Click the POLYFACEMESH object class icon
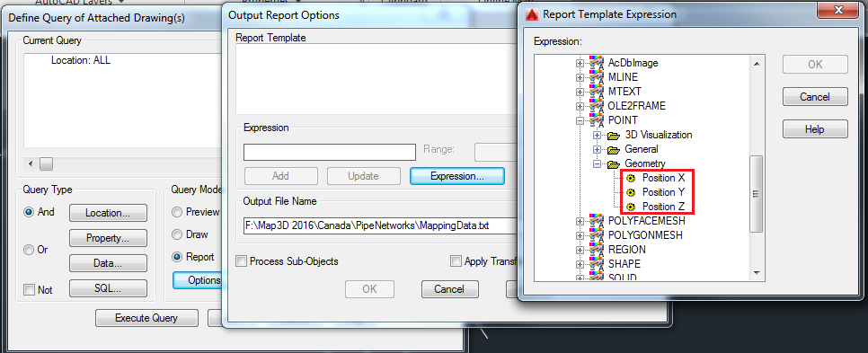Image resolution: width=868 pixels, height=353 pixels. coord(596,221)
